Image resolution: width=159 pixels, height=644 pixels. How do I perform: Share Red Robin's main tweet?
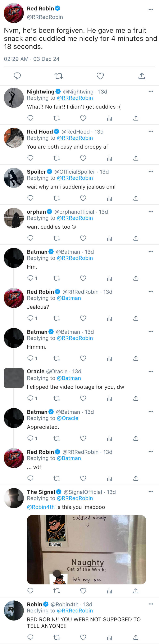tap(141, 76)
